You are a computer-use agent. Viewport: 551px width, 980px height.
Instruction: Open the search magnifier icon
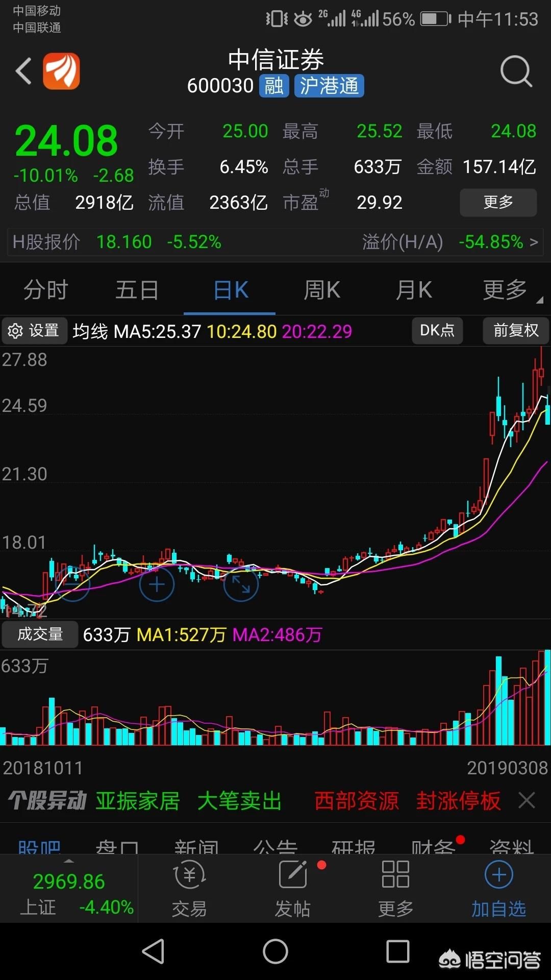516,71
